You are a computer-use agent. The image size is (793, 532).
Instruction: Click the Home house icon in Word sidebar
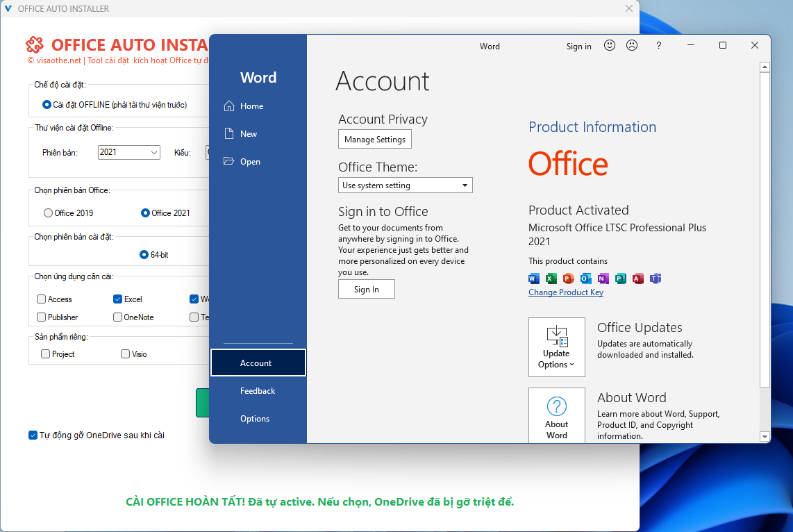tap(229, 106)
